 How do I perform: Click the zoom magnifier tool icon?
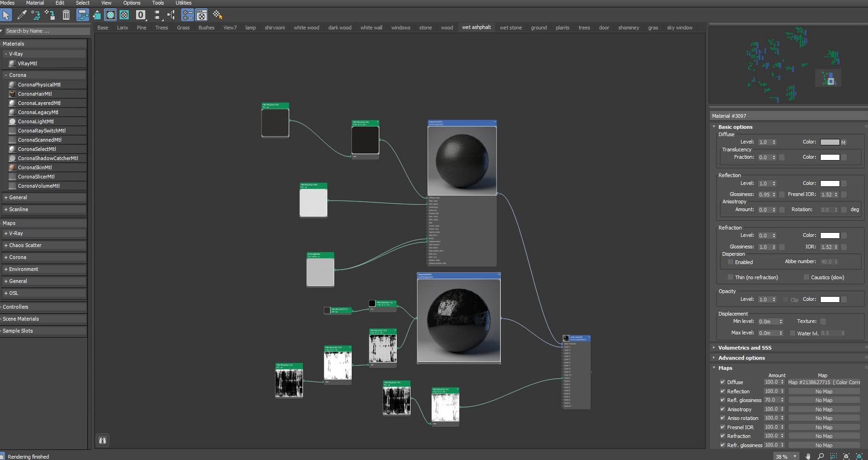tap(821, 456)
